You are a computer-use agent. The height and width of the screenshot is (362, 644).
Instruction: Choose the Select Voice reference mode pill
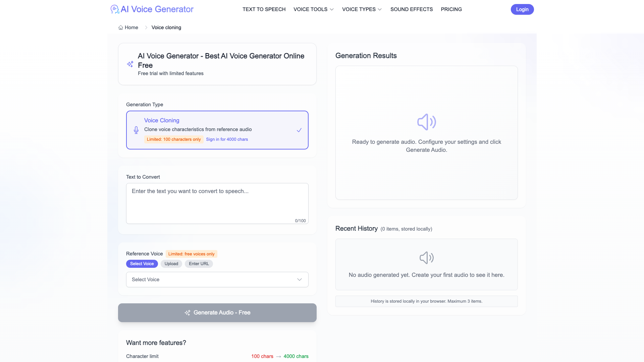[142, 264]
